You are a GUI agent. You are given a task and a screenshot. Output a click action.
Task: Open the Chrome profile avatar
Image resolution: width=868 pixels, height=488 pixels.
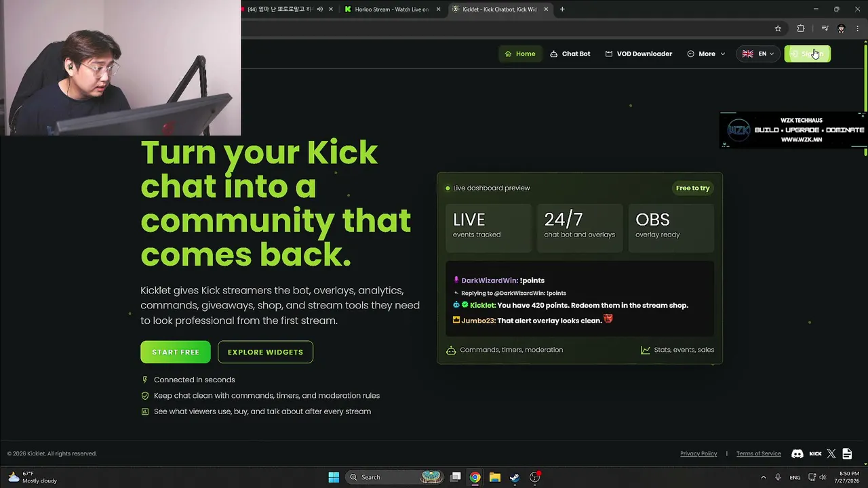(842, 28)
